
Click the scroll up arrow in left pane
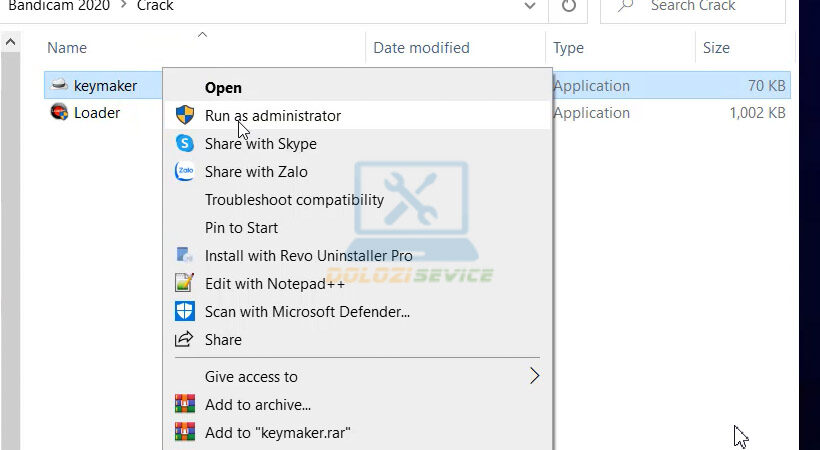(10, 44)
